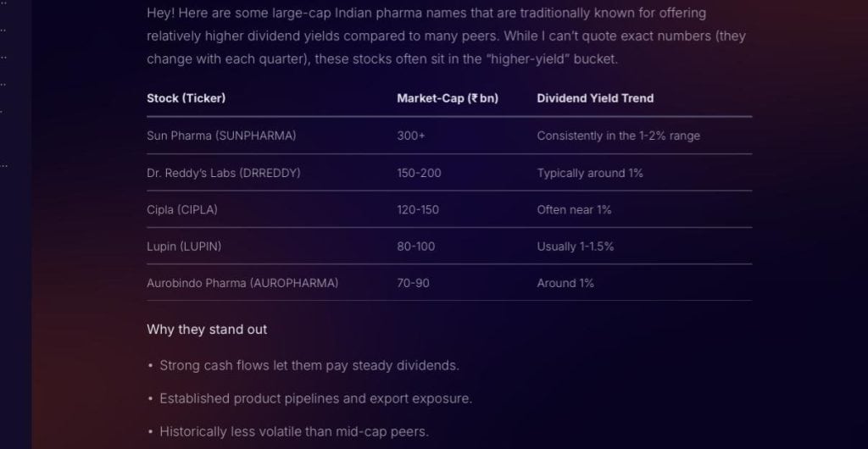The height and width of the screenshot is (449, 868).
Task: Click the "Established product pipelines" bullet point
Action: click(315, 398)
